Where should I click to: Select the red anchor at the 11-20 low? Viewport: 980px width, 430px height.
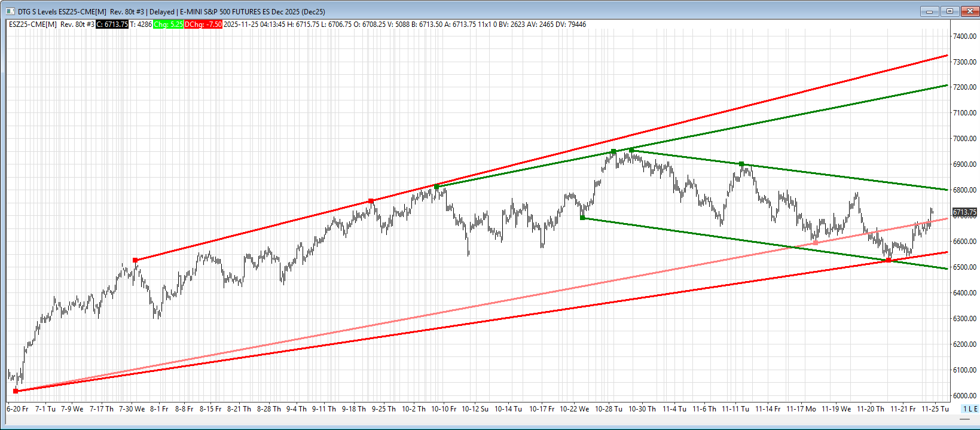pyautogui.click(x=889, y=260)
